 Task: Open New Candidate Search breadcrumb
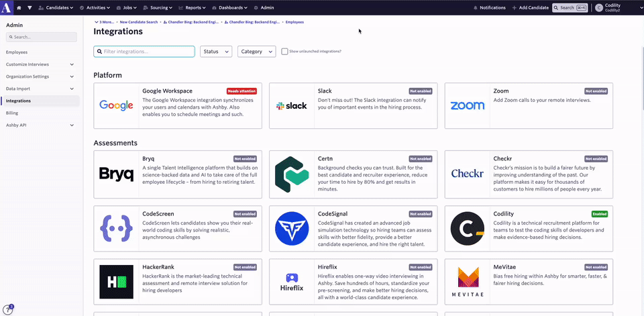point(138,21)
